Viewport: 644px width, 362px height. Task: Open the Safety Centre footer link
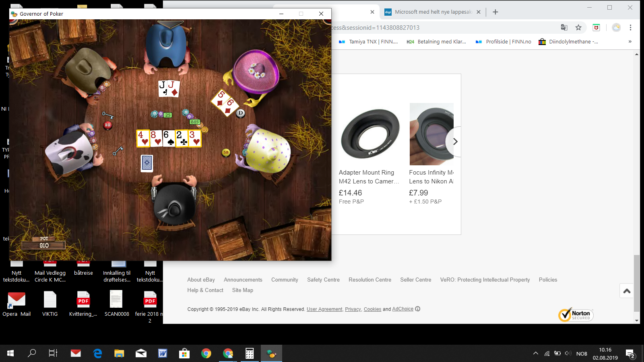pos(323,280)
